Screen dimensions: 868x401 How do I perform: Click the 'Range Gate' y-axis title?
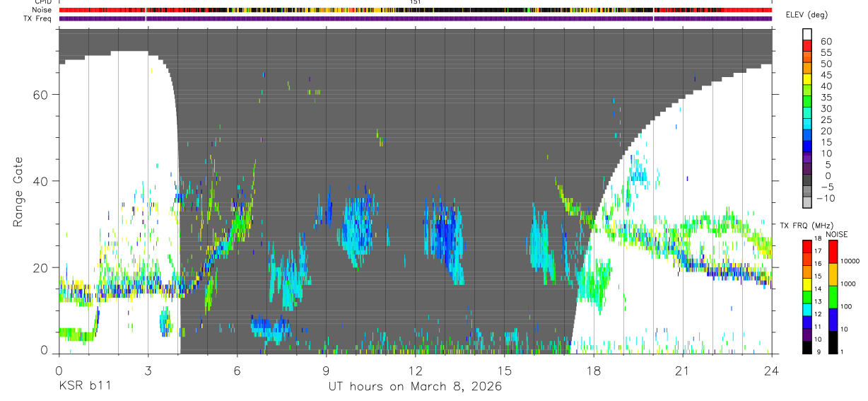click(18, 192)
